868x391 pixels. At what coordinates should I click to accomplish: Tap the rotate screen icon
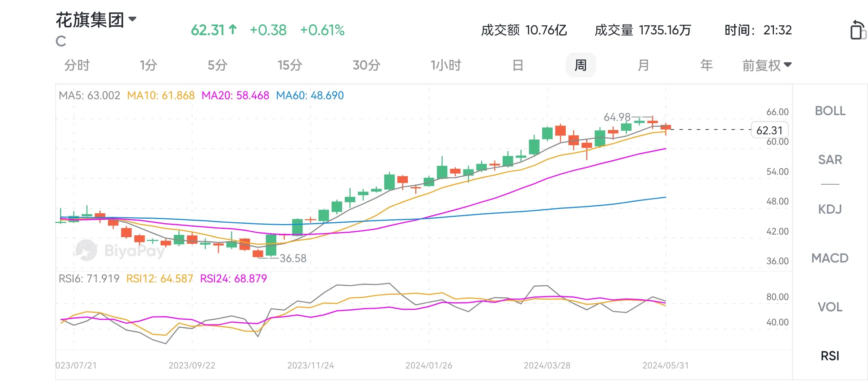(858, 30)
